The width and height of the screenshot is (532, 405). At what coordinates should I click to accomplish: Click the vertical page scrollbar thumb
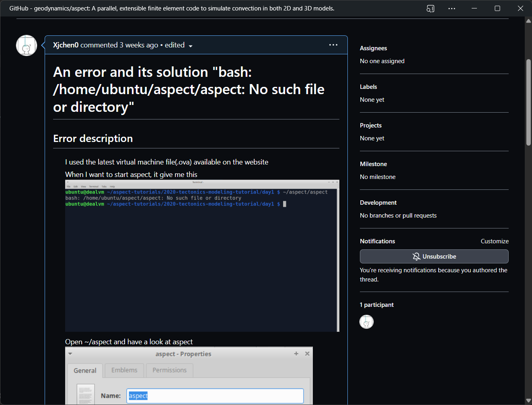(x=528, y=103)
